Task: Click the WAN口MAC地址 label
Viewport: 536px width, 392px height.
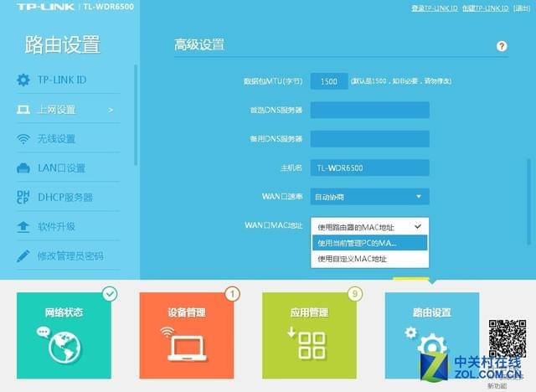Action: pyautogui.click(x=274, y=225)
